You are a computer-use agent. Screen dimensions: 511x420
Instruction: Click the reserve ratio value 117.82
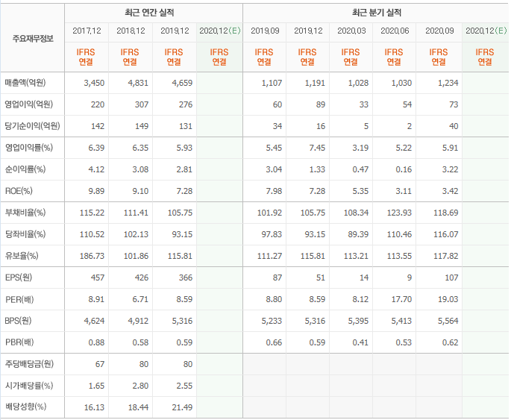pyautogui.click(x=446, y=256)
